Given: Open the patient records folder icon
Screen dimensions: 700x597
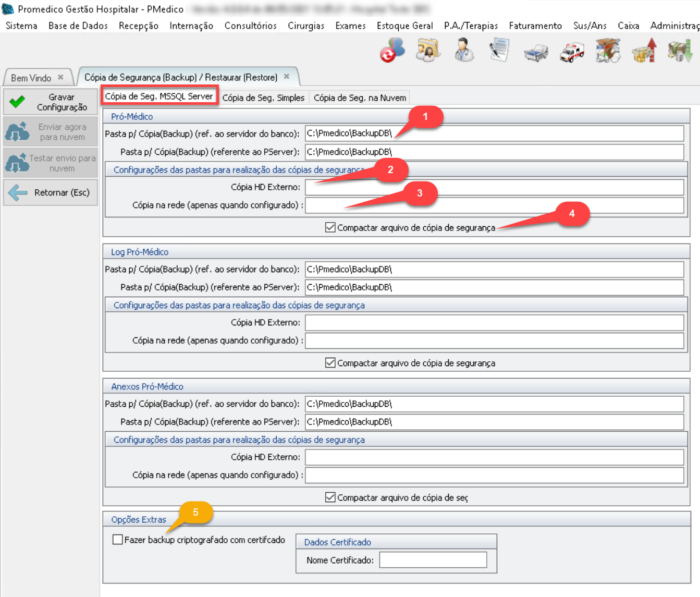Looking at the screenshot, I should pos(428,51).
